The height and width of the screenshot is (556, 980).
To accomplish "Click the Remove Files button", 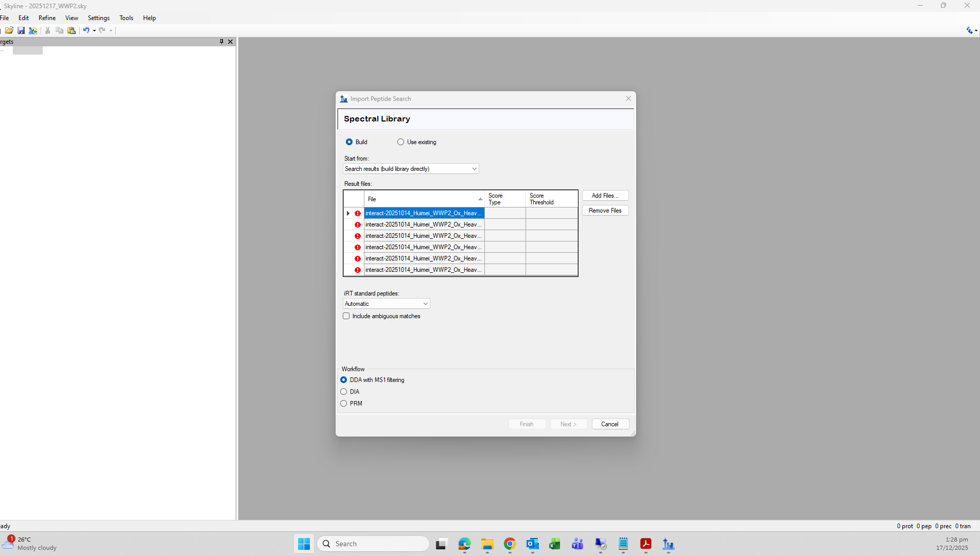I will (605, 211).
